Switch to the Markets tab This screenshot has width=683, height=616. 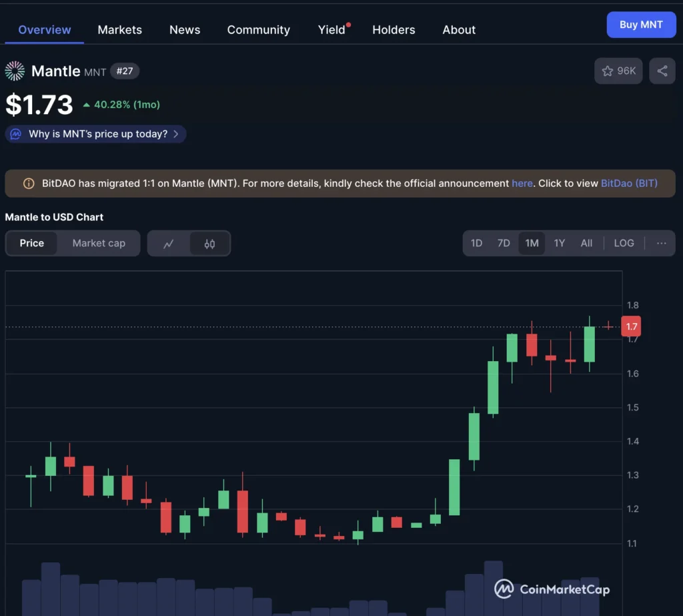120,29
